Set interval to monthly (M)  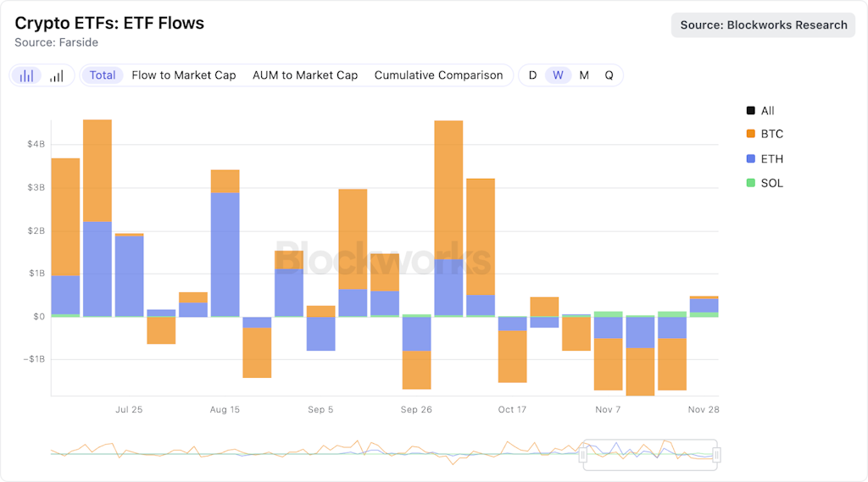pos(584,75)
